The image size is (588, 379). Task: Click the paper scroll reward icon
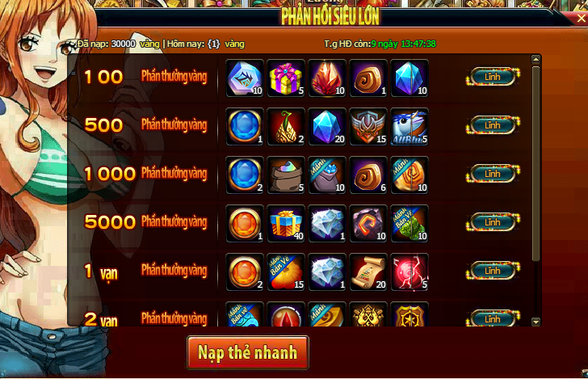click(368, 272)
